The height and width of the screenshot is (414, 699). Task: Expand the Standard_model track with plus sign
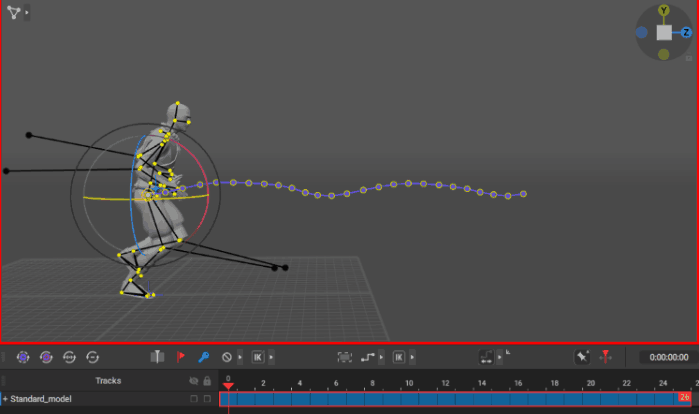point(5,399)
